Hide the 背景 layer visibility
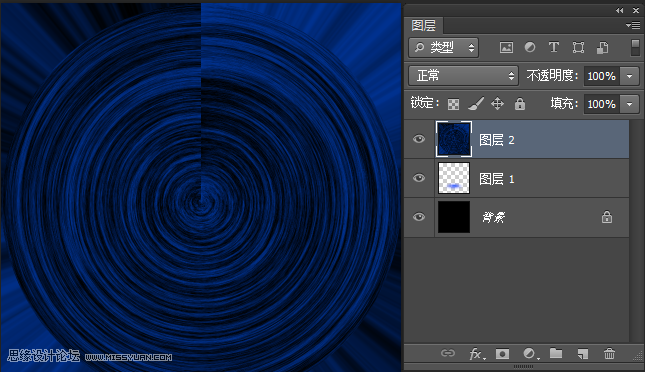The width and height of the screenshot is (645, 372). tap(419, 217)
